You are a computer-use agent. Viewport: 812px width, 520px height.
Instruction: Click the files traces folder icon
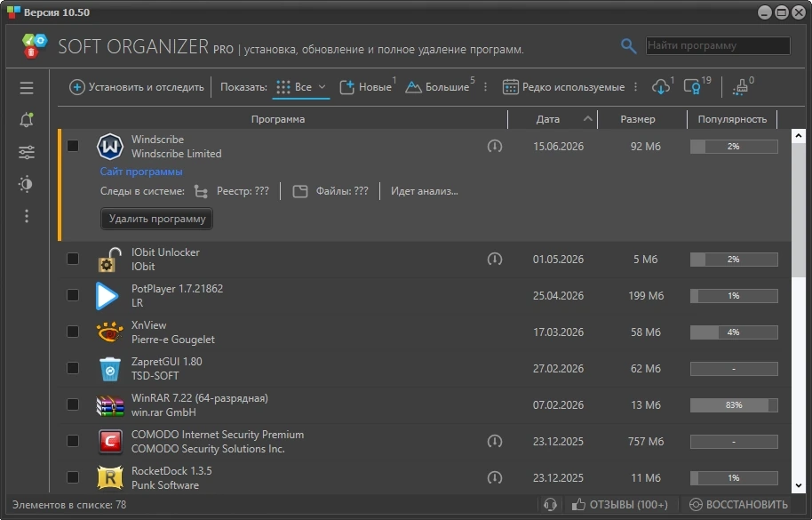[x=300, y=192]
